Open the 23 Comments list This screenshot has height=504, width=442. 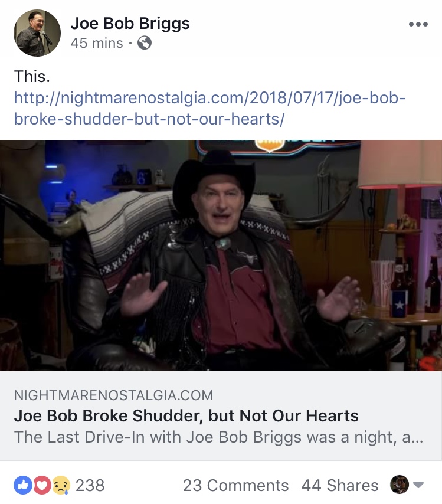pos(235,485)
